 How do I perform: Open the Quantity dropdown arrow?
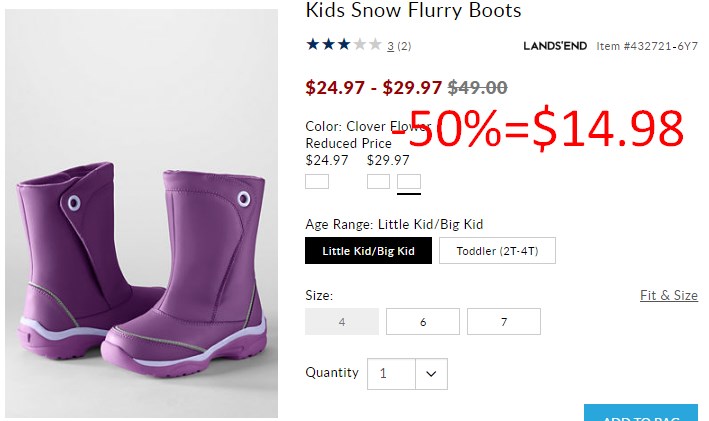coord(431,374)
